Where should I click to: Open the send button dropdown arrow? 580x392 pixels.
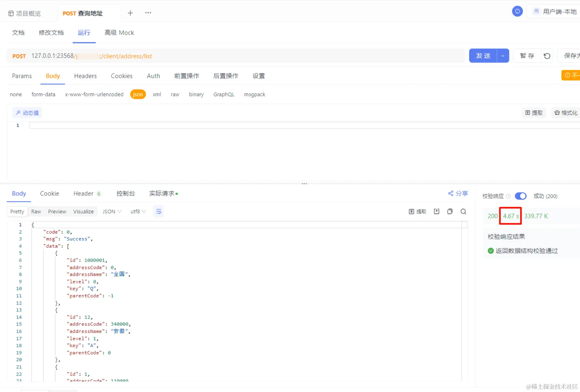pyautogui.click(x=503, y=56)
